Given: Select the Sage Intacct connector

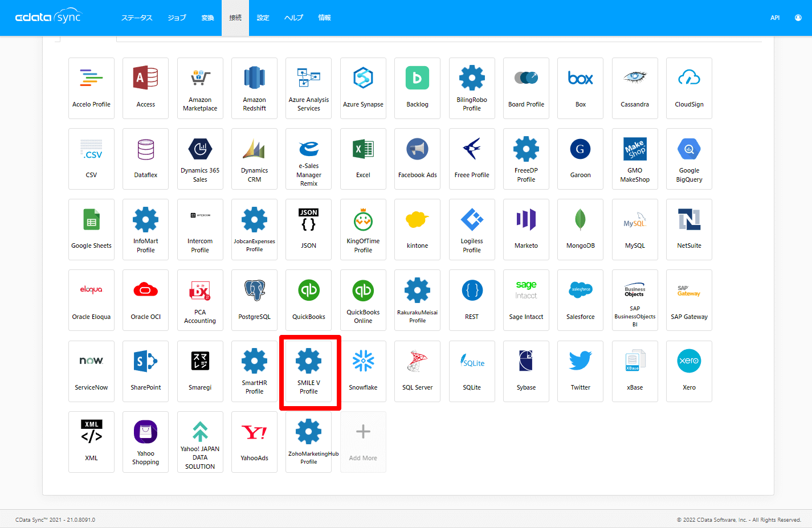Looking at the screenshot, I should [526, 300].
